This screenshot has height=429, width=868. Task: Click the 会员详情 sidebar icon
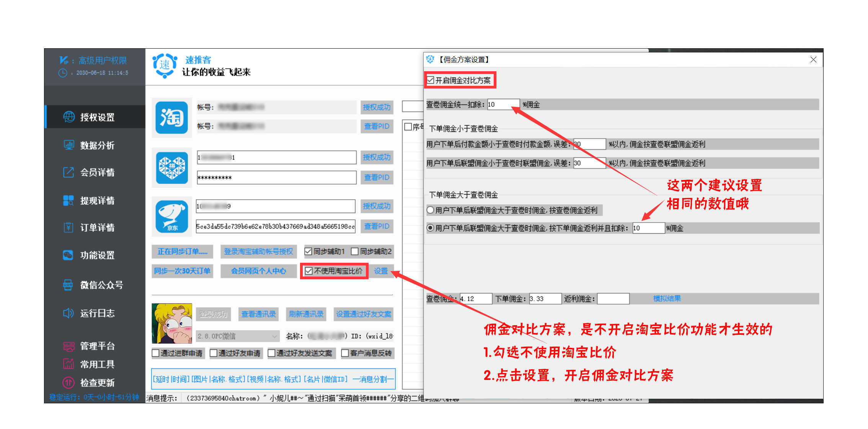tap(69, 172)
